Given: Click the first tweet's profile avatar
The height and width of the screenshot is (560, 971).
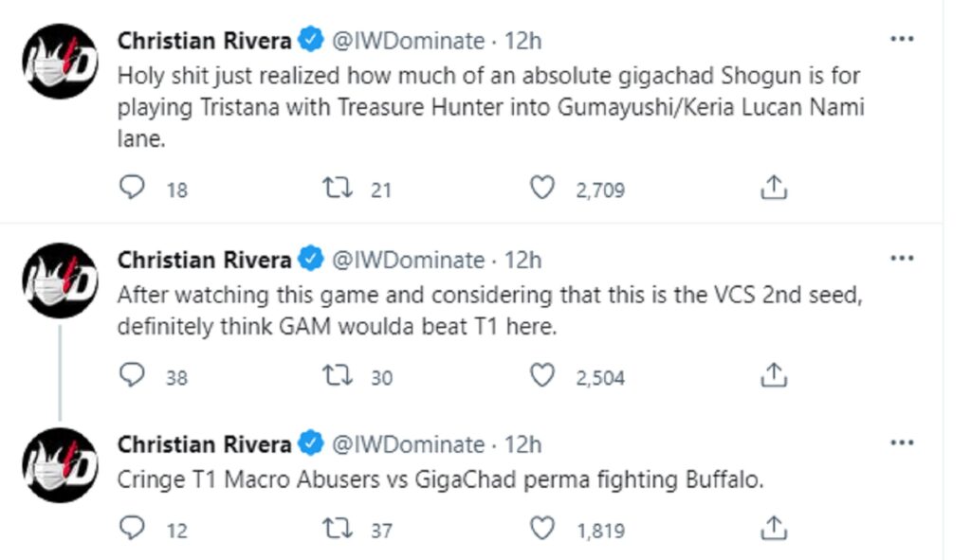Looking at the screenshot, I should coord(60,62).
